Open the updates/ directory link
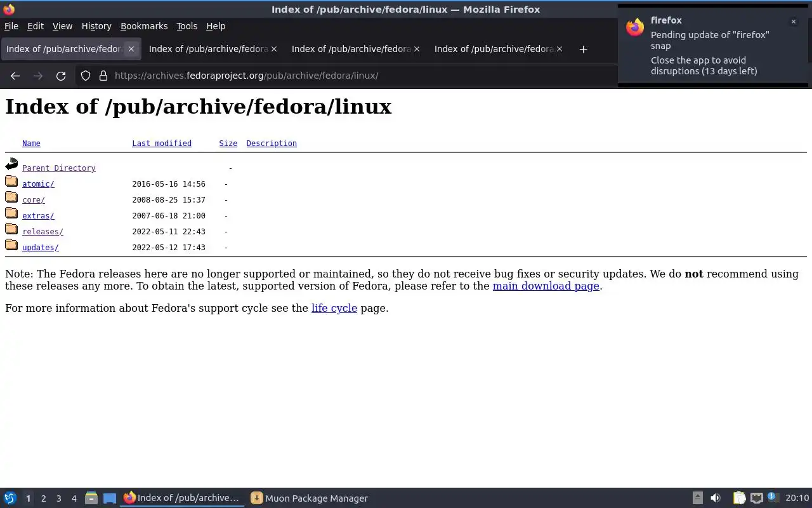This screenshot has width=812, height=508. click(41, 248)
